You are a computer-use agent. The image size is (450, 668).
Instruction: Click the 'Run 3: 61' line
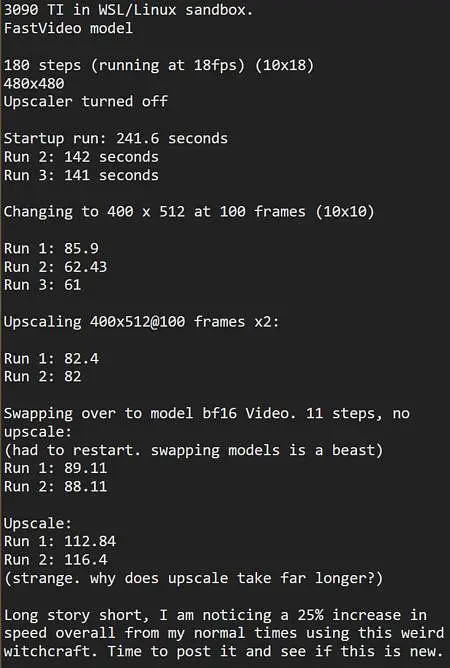[x=42, y=285]
